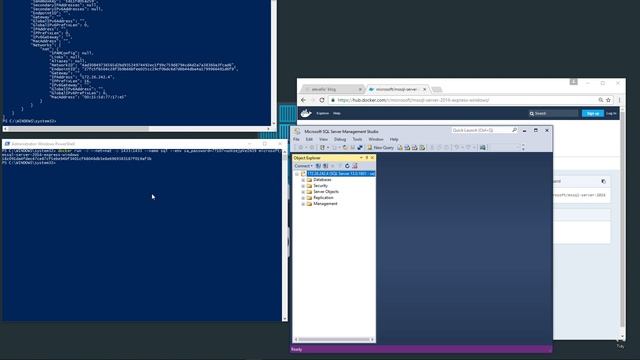
Task: Click the Quick Launch magnifier icon
Action: (x=514, y=130)
